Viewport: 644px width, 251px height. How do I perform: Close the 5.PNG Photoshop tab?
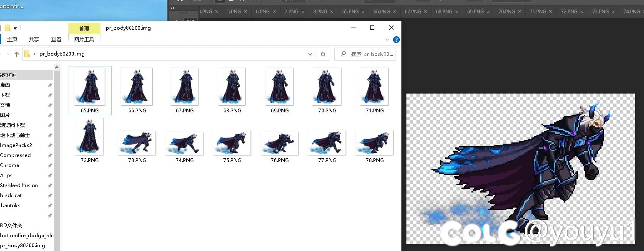click(x=246, y=12)
